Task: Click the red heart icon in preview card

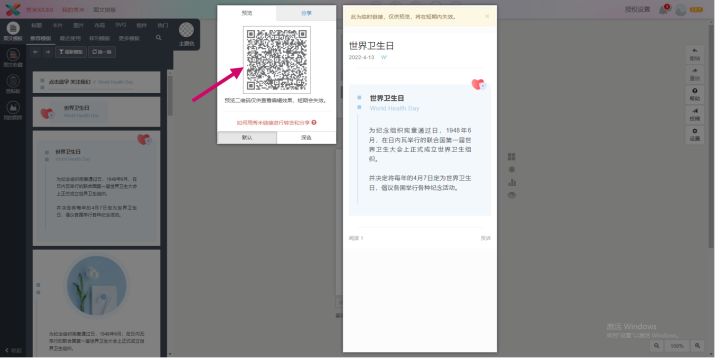Action: (478, 84)
